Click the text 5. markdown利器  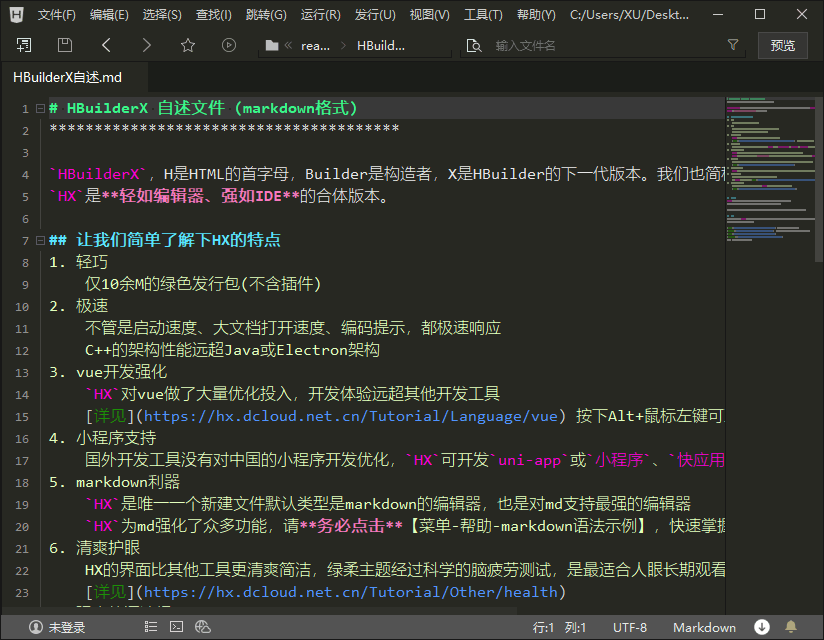115,482
